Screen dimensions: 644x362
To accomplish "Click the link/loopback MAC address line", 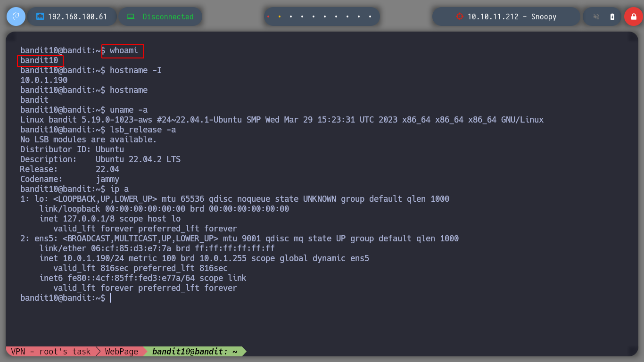I will [x=164, y=209].
